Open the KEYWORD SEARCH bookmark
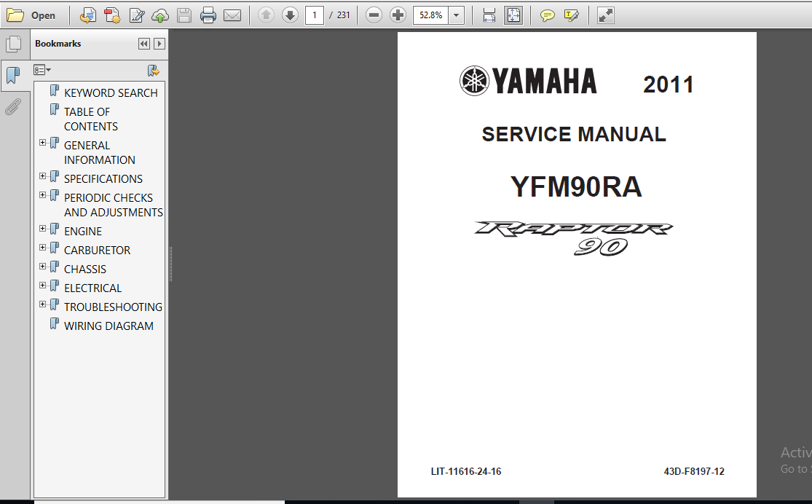The image size is (812, 504). pos(111,92)
